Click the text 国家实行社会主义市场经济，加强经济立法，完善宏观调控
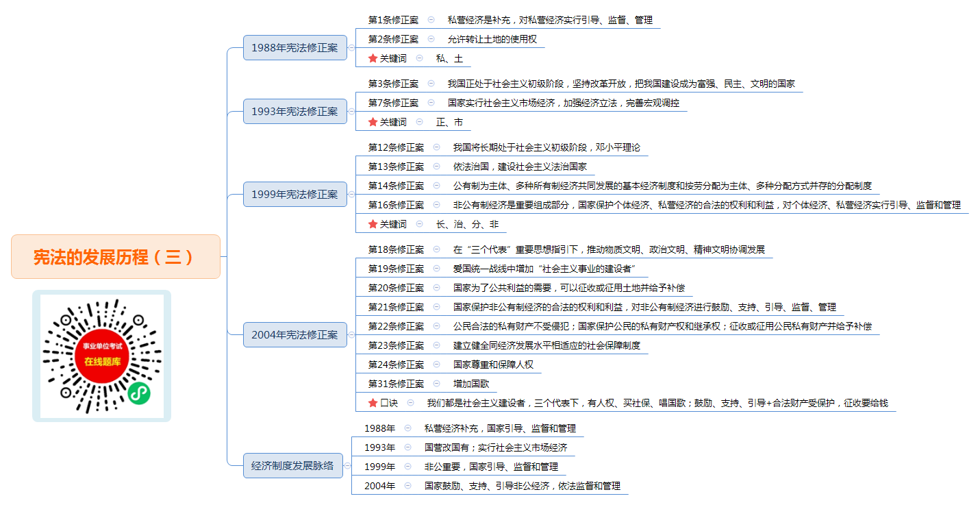The height and width of the screenshot is (505, 980). coord(564,103)
